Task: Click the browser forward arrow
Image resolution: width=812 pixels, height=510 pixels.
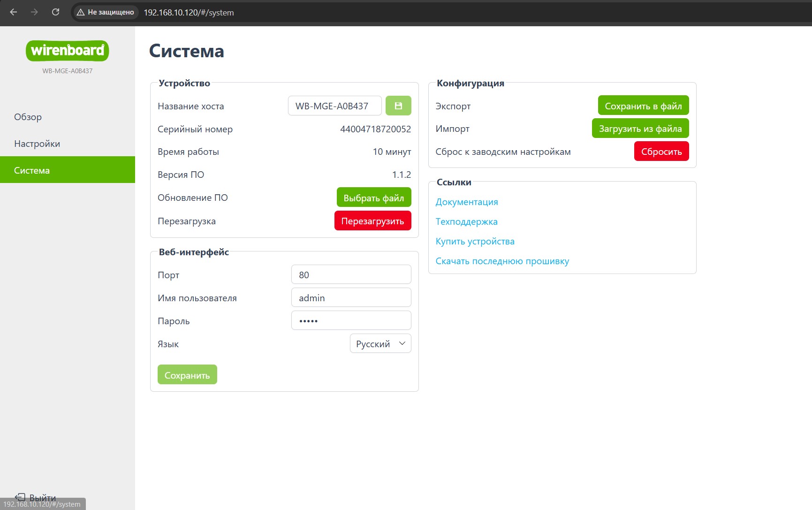Action: point(34,12)
